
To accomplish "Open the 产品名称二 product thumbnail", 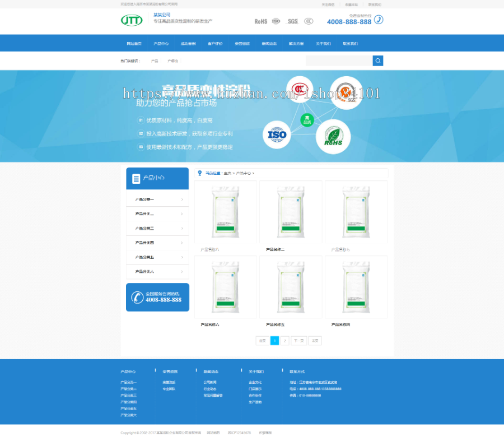I will pyautogui.click(x=291, y=212).
